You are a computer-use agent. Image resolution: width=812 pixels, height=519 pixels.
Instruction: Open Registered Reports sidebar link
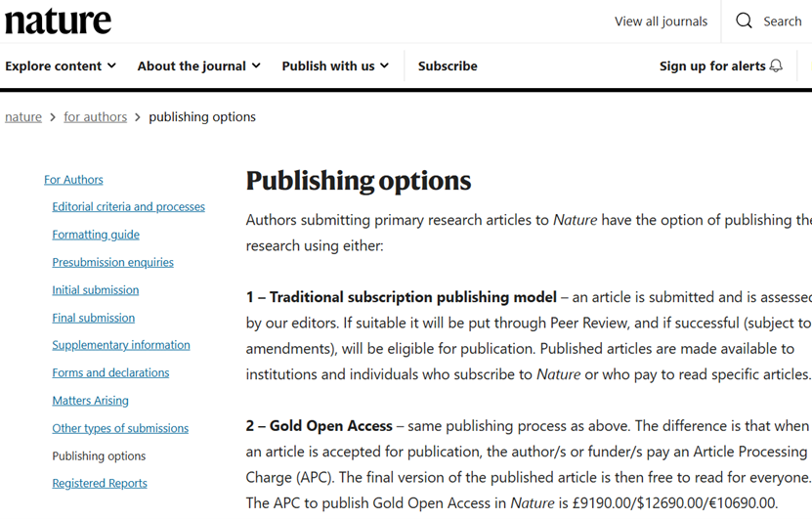[100, 483]
